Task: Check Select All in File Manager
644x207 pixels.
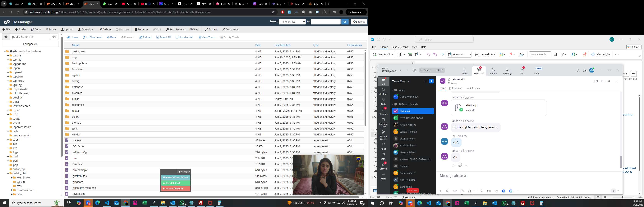Action: [163, 37]
